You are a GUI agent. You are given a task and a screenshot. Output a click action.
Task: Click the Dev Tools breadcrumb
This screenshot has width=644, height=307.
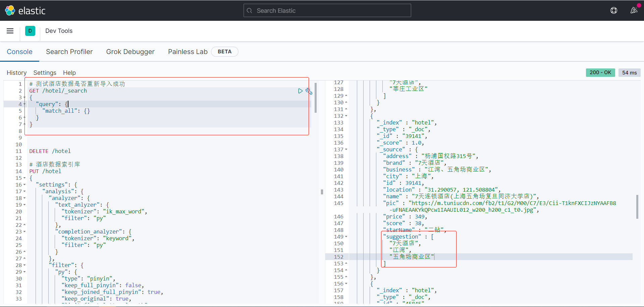pyautogui.click(x=59, y=31)
